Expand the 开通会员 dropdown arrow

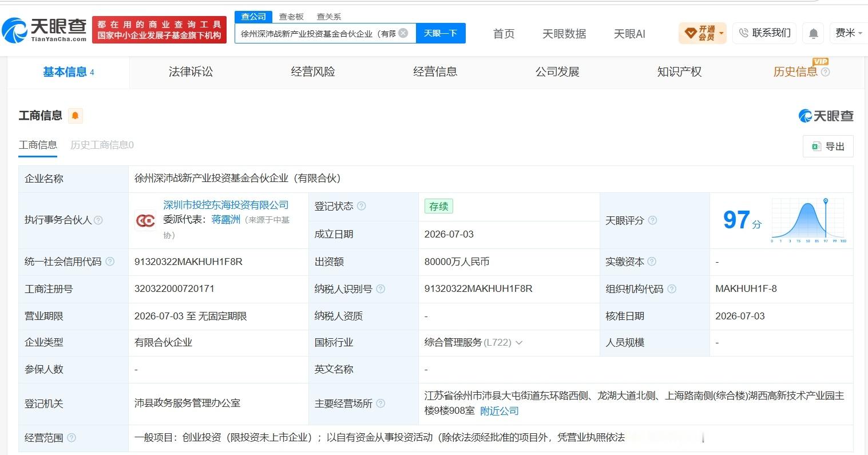[x=721, y=33]
